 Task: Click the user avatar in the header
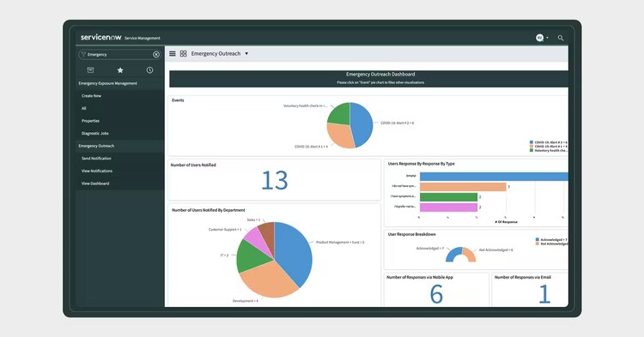(x=540, y=38)
